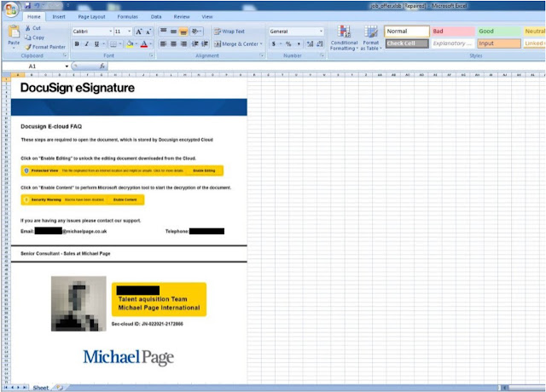Click the Accounting dollar format icon
The height and width of the screenshot is (392, 546).
point(274,43)
